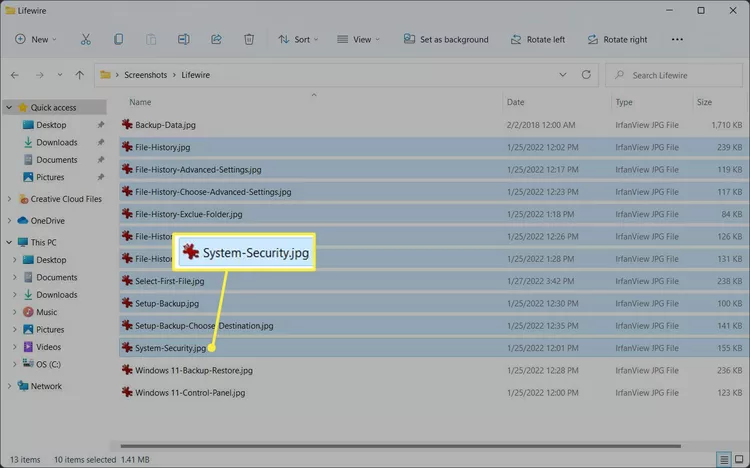Select Music folder in navigation pane
The height and width of the screenshot is (468, 750).
[46, 312]
